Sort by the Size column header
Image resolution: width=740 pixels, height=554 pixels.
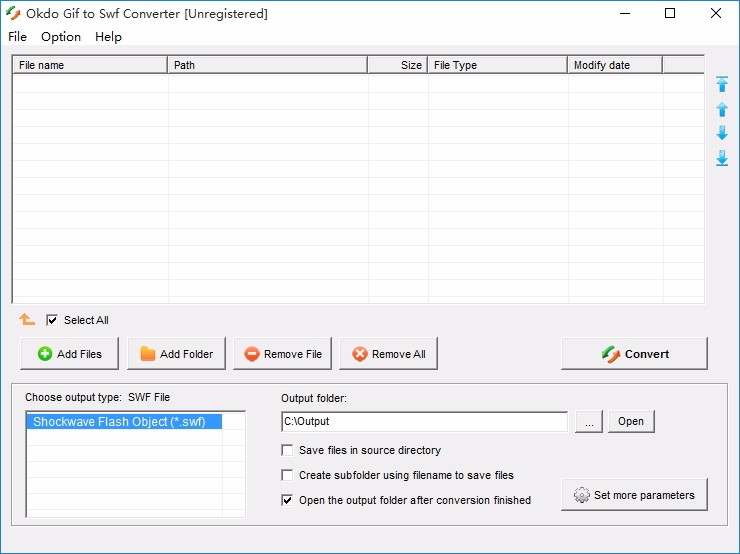pyautogui.click(x=398, y=65)
